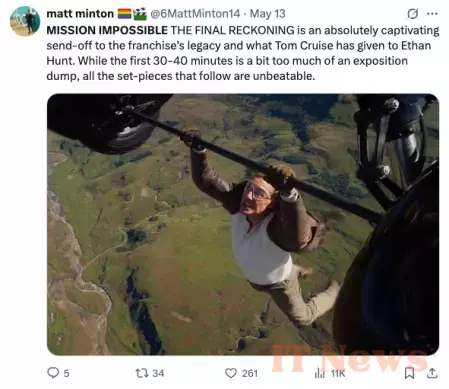Click the display name matt minton
The image size is (449, 389).
pyautogui.click(x=80, y=14)
